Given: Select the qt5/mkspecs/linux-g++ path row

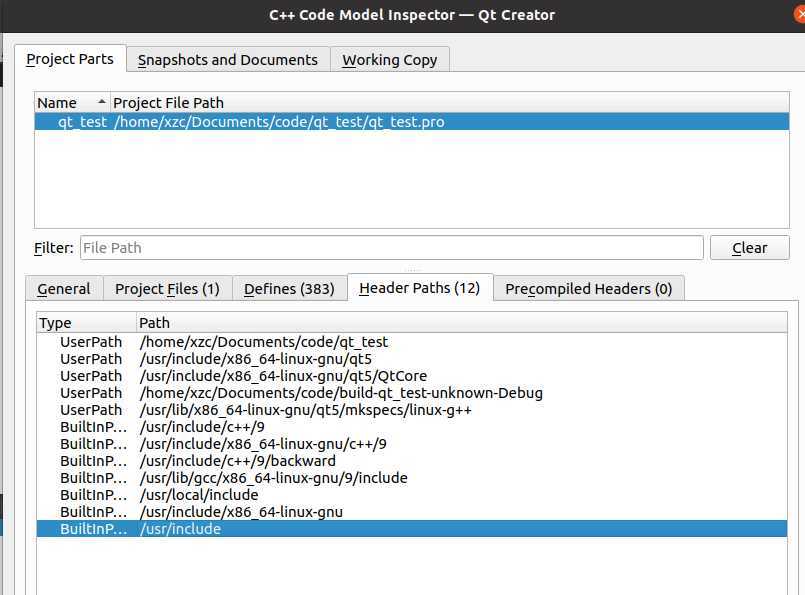Looking at the screenshot, I should click(x=412, y=410).
